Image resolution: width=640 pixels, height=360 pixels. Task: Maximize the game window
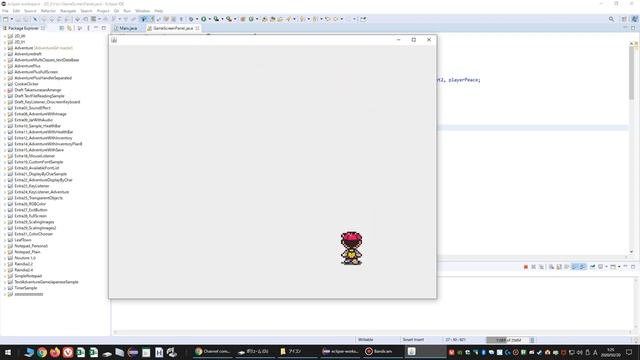coord(414,40)
